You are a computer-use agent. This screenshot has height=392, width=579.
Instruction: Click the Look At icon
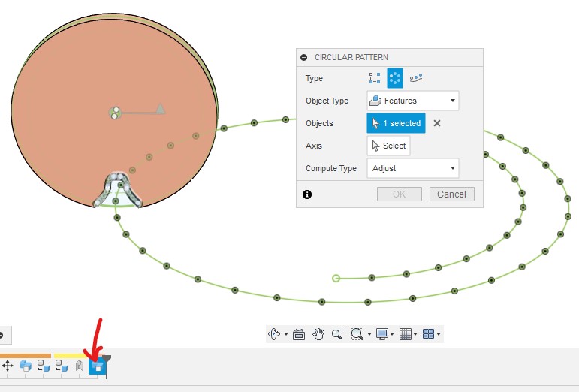coord(298,334)
